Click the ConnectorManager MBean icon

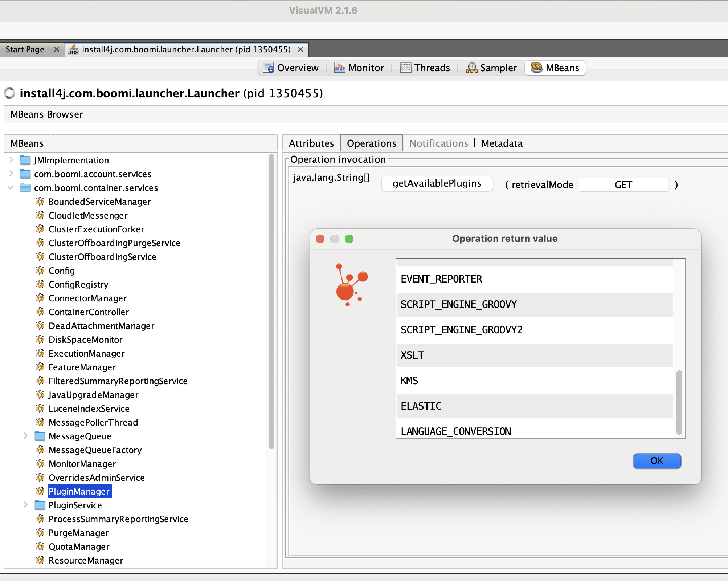[41, 298]
